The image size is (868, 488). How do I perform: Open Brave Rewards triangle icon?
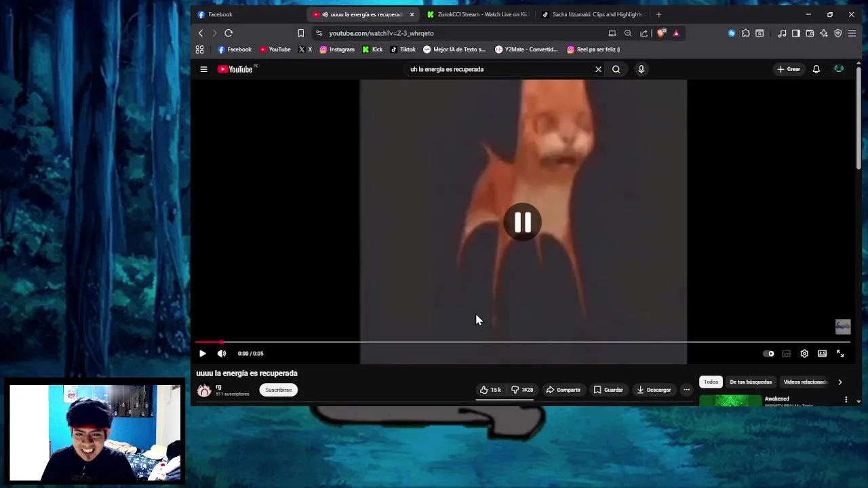676,33
